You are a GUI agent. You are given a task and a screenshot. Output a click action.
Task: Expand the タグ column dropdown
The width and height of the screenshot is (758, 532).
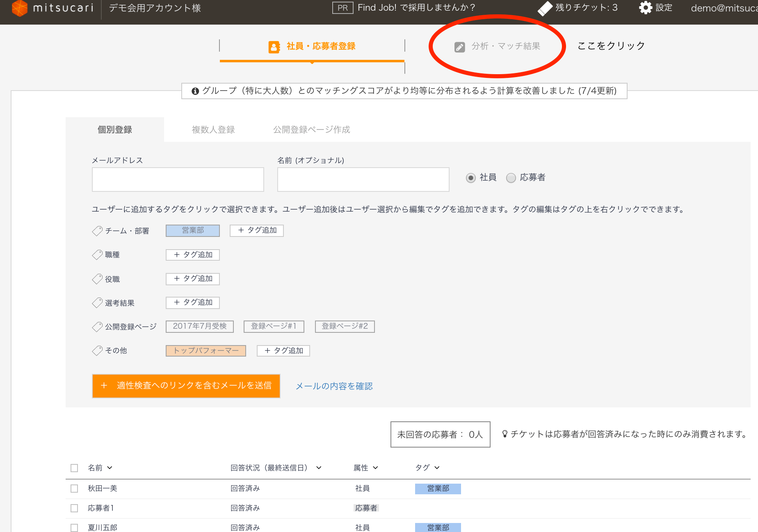coord(437,468)
